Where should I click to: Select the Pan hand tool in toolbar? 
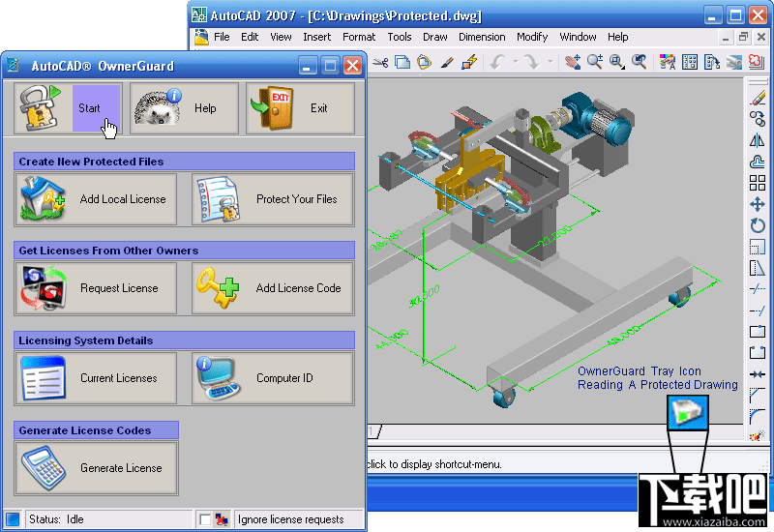coord(573,62)
